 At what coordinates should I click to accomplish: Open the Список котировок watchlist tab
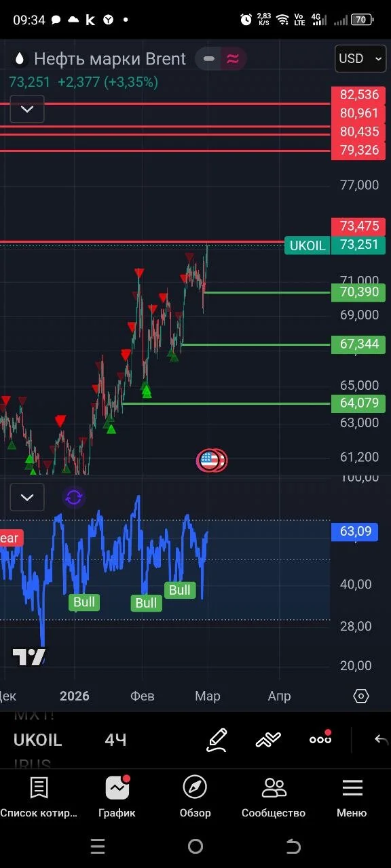[x=39, y=796]
